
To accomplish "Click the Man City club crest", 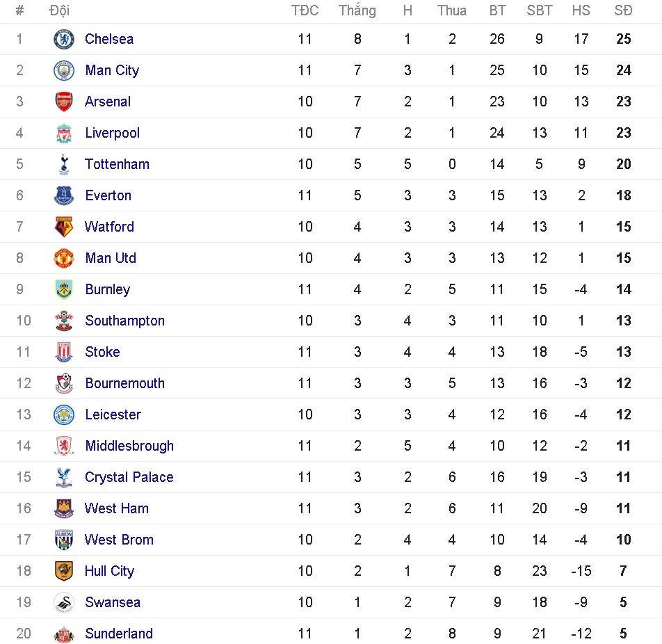I will click(x=64, y=70).
